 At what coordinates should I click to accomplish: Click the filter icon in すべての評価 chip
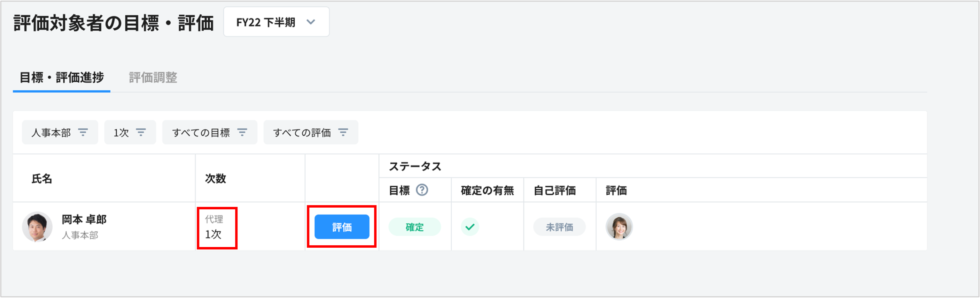[343, 132]
